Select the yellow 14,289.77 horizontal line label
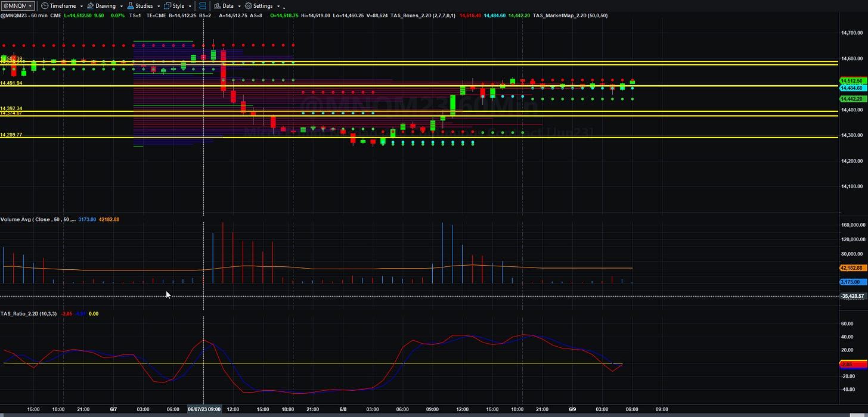The height and width of the screenshot is (417, 868). pos(11,135)
